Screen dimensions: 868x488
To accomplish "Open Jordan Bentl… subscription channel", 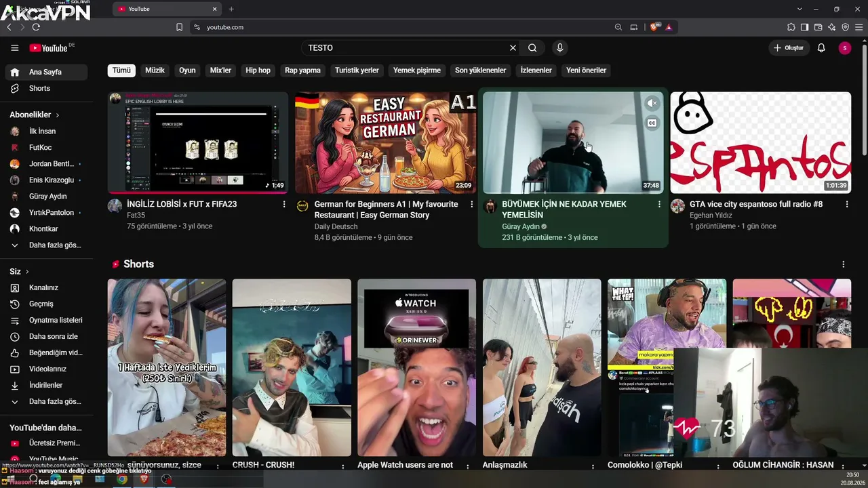I will click(x=46, y=163).
